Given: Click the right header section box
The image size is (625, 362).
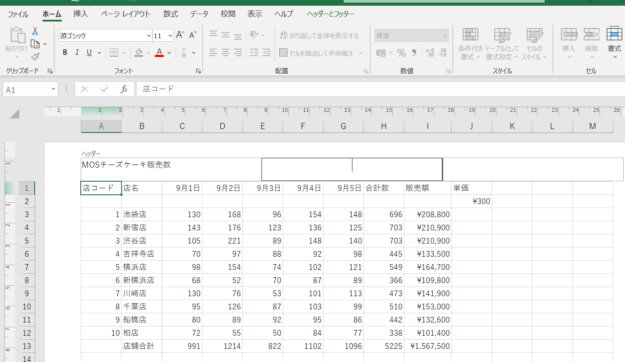Looking at the screenshot, I should click(x=533, y=169).
